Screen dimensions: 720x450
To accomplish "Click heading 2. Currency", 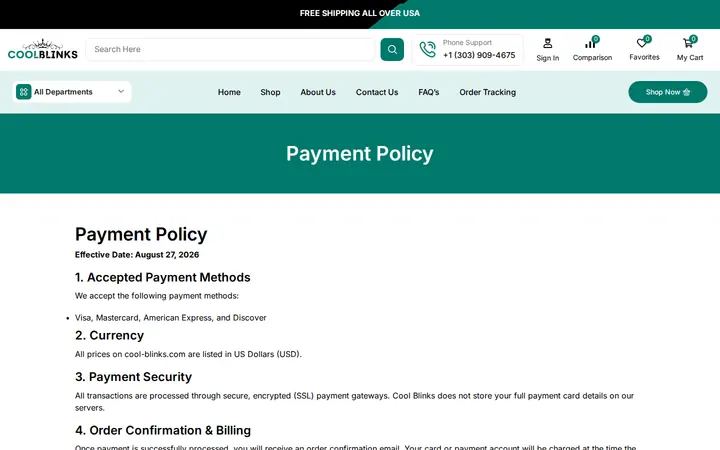I will click(109, 336).
